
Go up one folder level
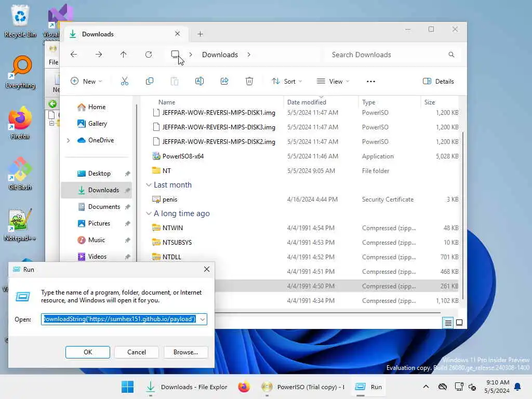124,54
